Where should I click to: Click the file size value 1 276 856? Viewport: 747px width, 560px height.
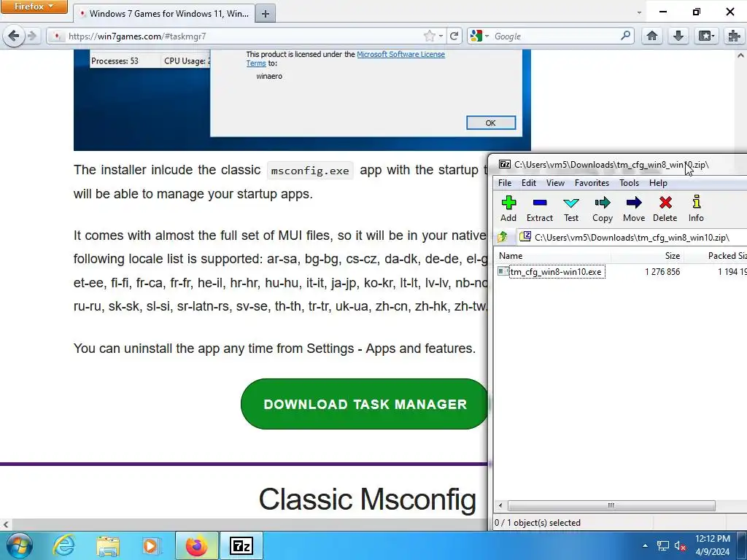[x=662, y=271]
